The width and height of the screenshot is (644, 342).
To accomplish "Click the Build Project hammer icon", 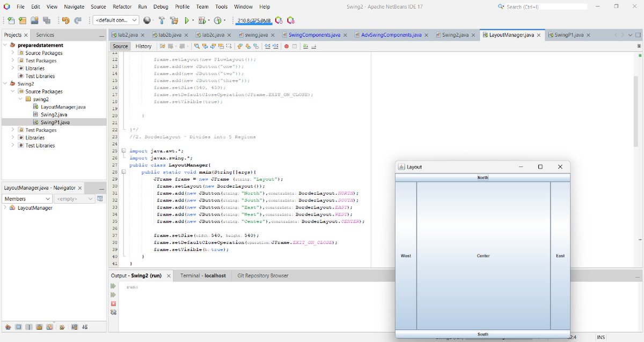I will pos(161,20).
